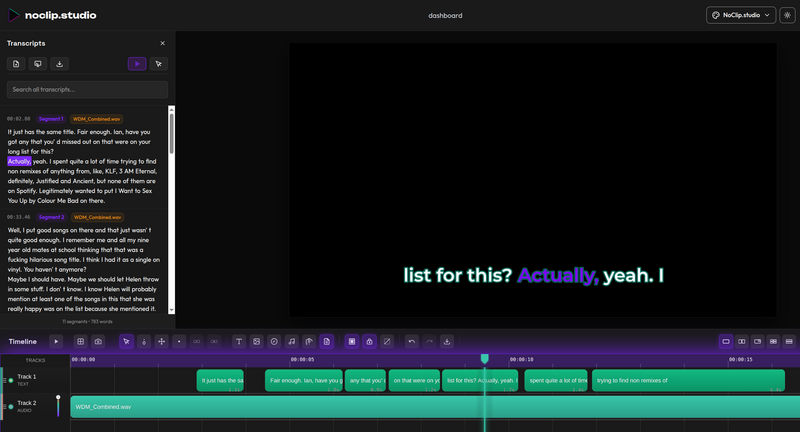
Task: Click the timeline grid icon
Action: [x=80, y=342]
